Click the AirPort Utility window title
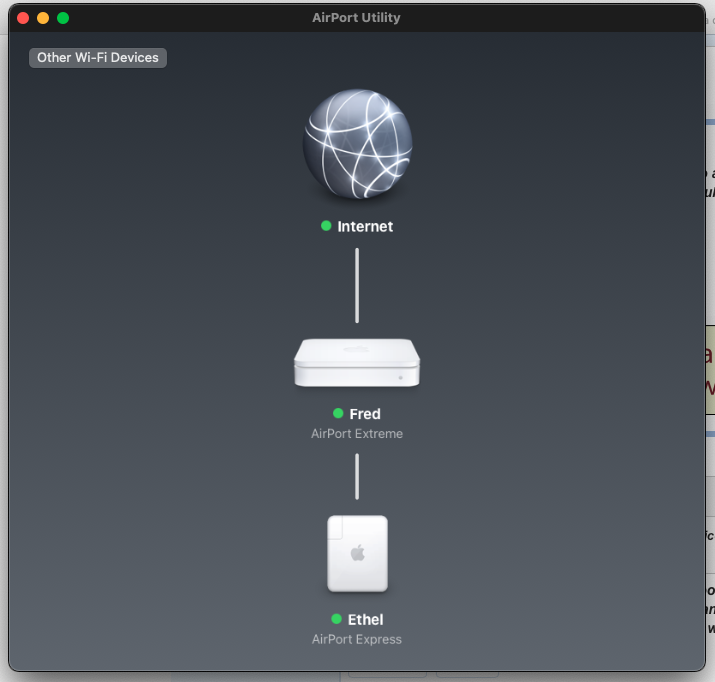Screen dimensions: 715x682 click(x=356, y=18)
